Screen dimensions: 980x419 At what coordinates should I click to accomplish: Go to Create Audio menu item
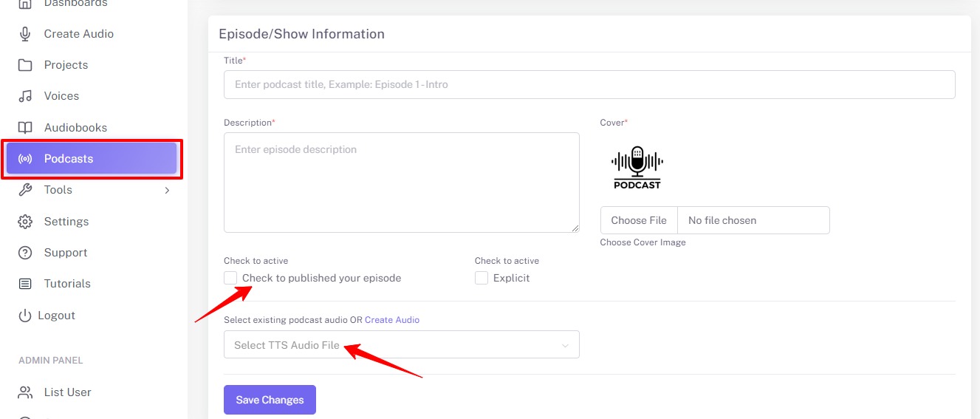[79, 34]
